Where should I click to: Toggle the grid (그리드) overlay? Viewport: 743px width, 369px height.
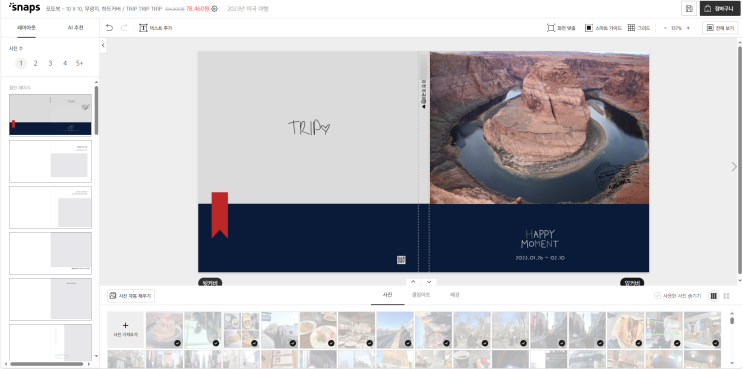pyautogui.click(x=639, y=28)
